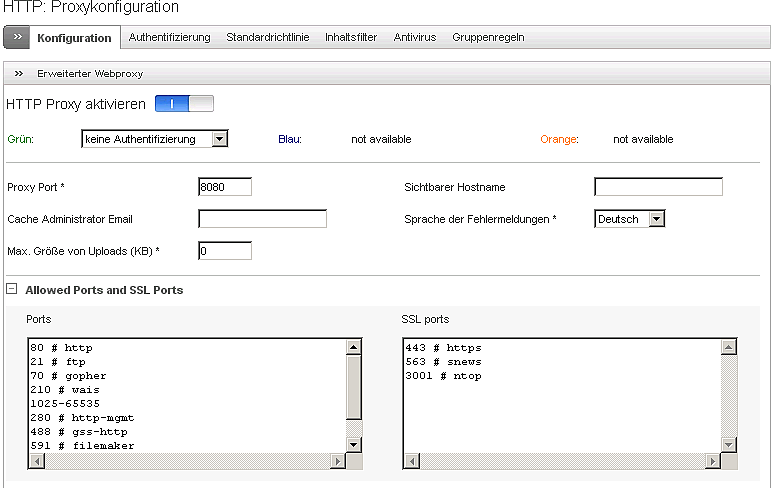The width and height of the screenshot is (773, 488).
Task: Click the double-arrow icon beside Erweiterter Webproxy
Action: coord(19,74)
